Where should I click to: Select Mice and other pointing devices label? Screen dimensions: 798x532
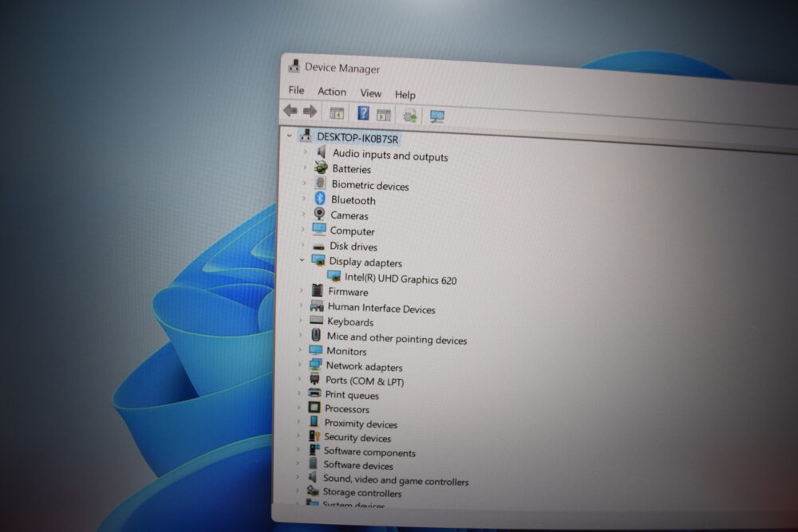pyautogui.click(x=397, y=337)
